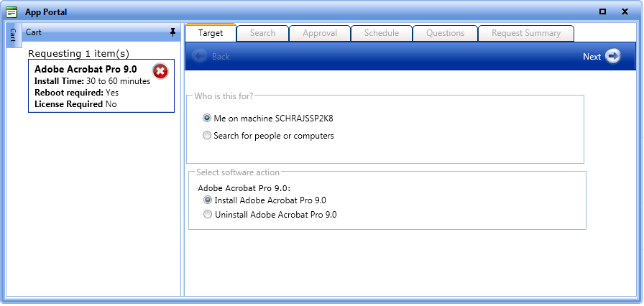Click the 'Adobe Acrobat Pro 9.0:' action heading
This screenshot has height=306, width=644.
click(244, 188)
